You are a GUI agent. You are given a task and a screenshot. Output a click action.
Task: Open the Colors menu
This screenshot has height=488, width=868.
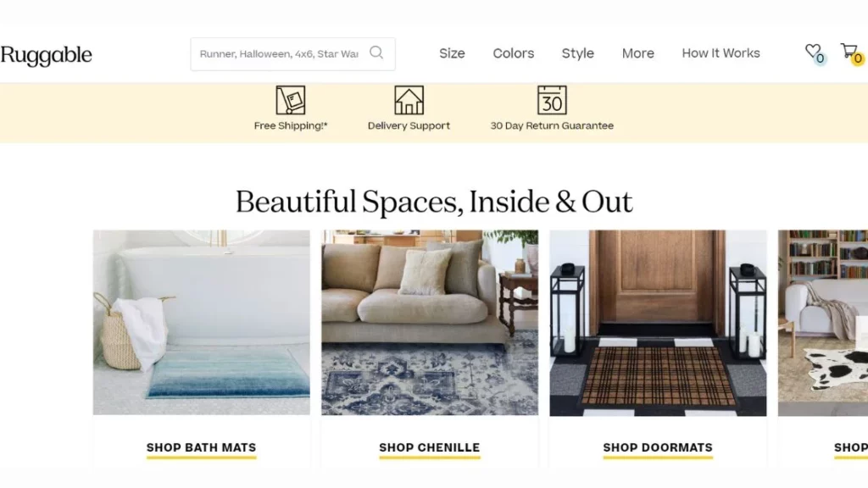[514, 53]
